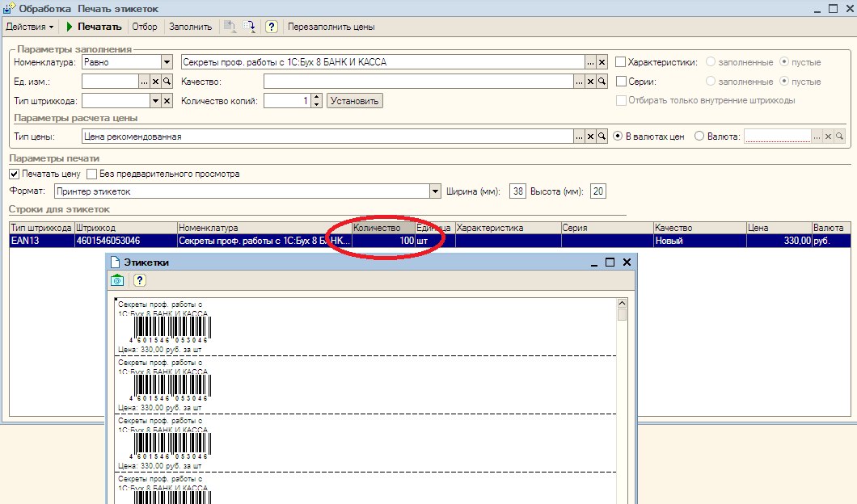Increase Количество копий with the up arrow
The width and height of the screenshot is (857, 504).
tap(316, 97)
